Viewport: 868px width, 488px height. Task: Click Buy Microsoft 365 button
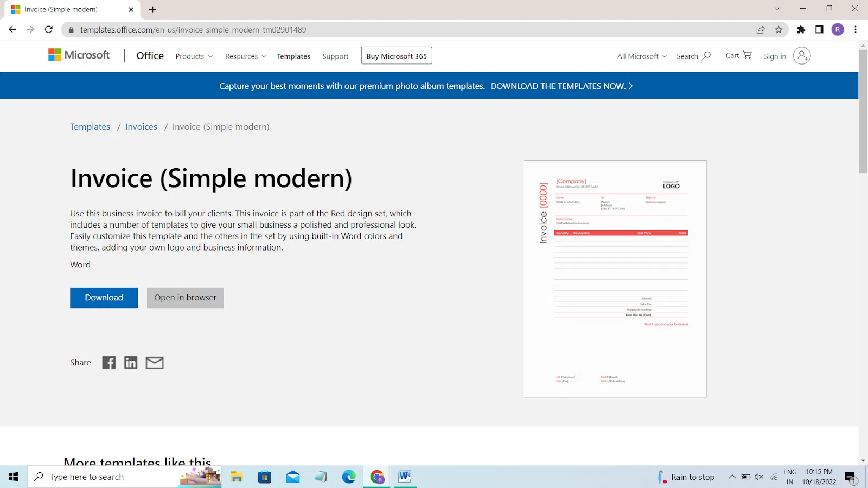[x=397, y=56]
